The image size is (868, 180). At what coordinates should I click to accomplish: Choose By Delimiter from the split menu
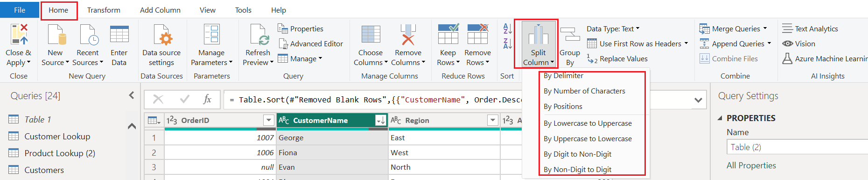tap(563, 76)
